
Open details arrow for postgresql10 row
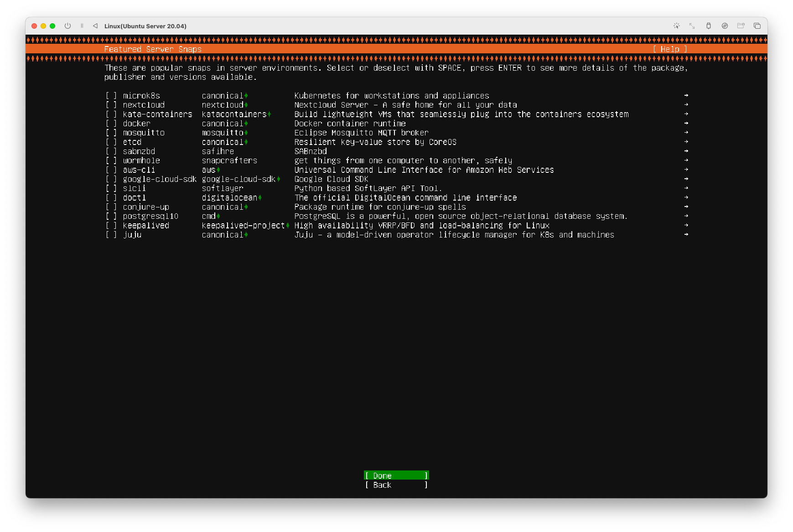(x=686, y=216)
